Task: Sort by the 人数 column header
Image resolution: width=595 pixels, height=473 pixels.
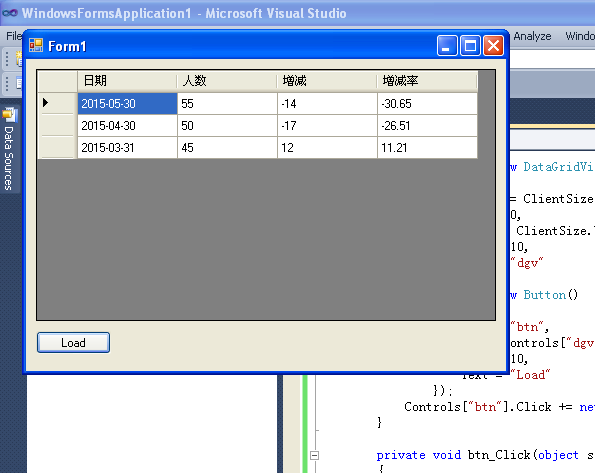Action: click(227, 81)
